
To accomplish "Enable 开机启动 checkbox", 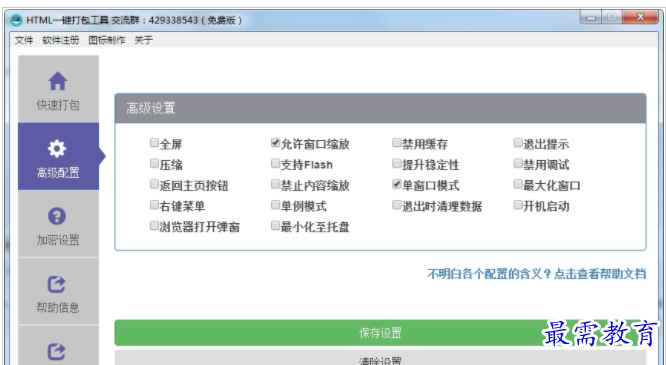I will point(518,205).
